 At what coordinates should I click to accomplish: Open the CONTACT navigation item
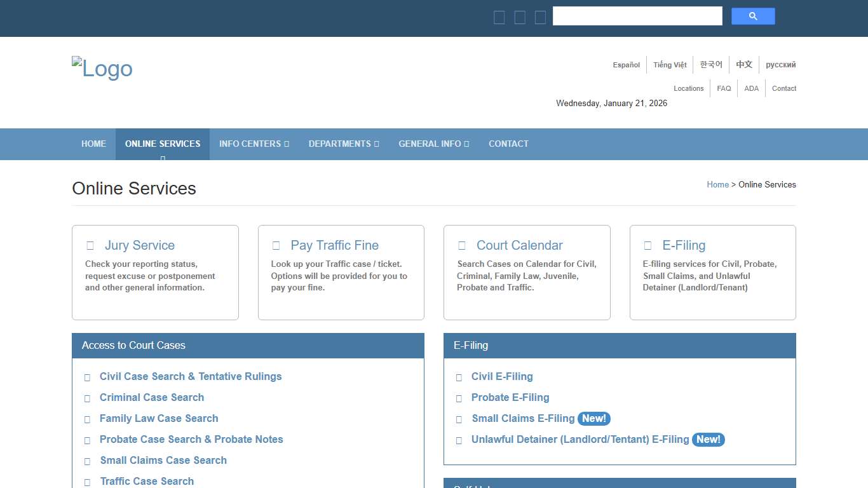[x=508, y=144]
